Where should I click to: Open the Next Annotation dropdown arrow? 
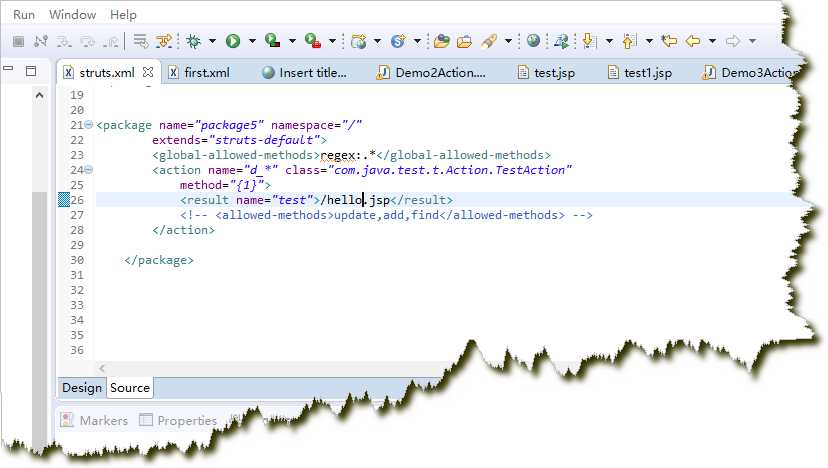click(x=609, y=41)
